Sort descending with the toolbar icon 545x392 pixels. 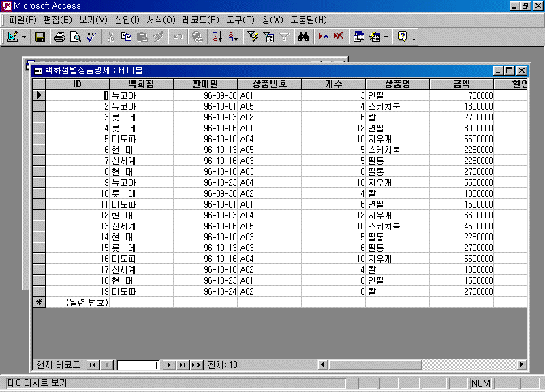click(233, 37)
